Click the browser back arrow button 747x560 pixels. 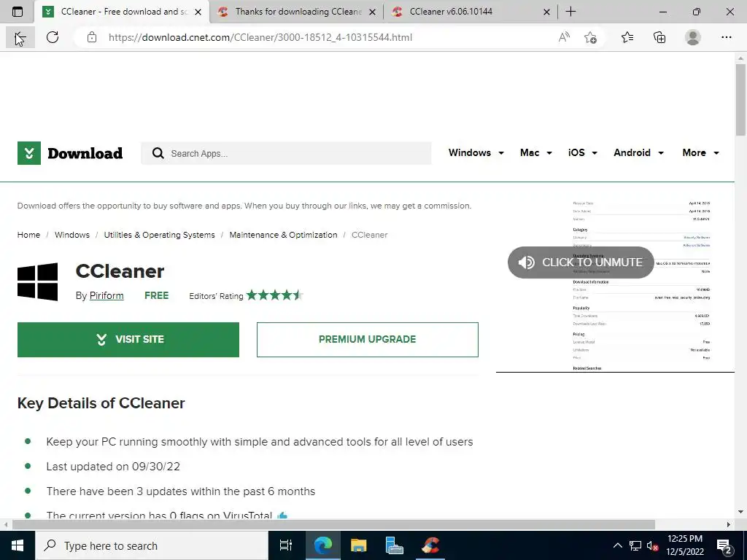click(x=20, y=38)
